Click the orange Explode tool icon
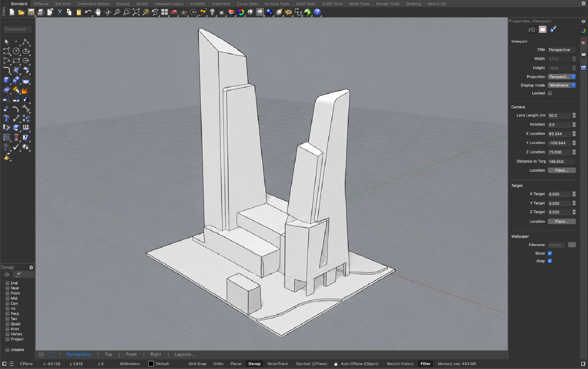 pos(26,89)
